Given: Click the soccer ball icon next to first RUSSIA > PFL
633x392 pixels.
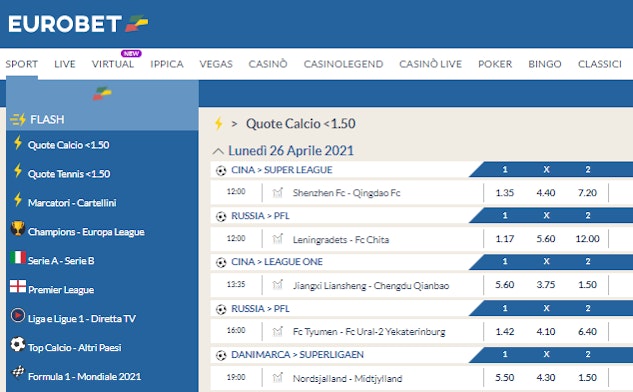Looking at the screenshot, I should (221, 216).
